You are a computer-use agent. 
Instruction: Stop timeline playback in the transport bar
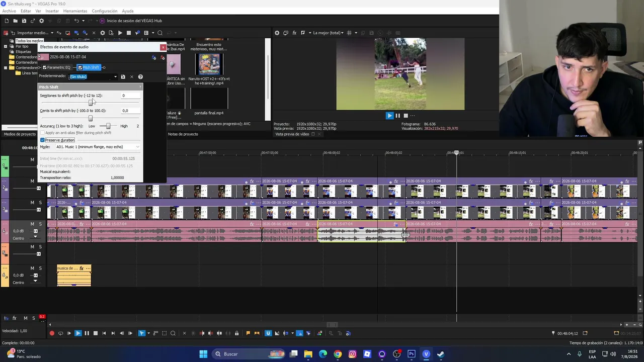[x=95, y=333]
